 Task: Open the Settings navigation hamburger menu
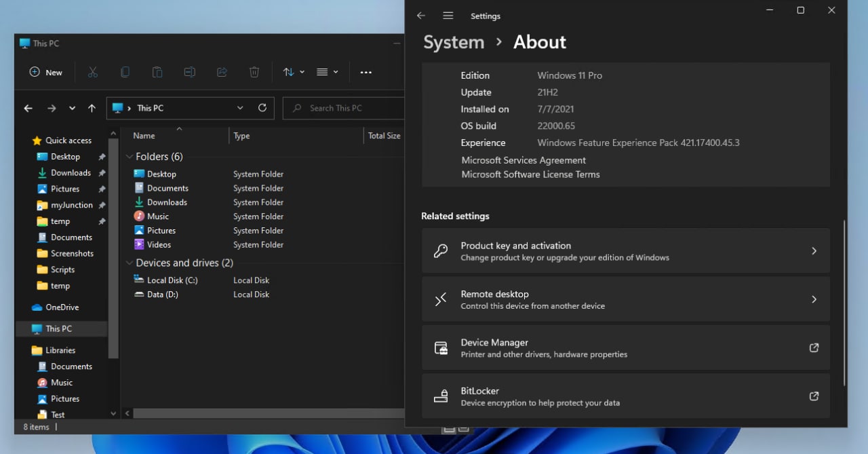tap(448, 16)
